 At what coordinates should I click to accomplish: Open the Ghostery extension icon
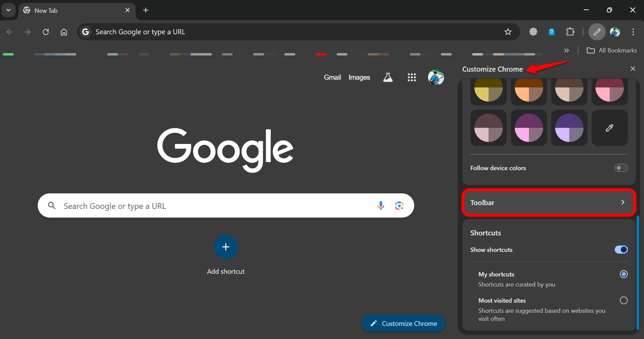click(551, 32)
